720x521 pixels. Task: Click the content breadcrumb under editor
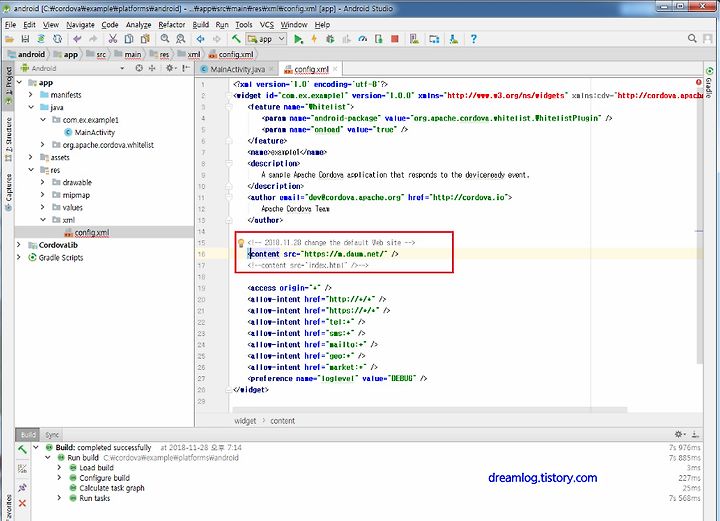click(282, 421)
